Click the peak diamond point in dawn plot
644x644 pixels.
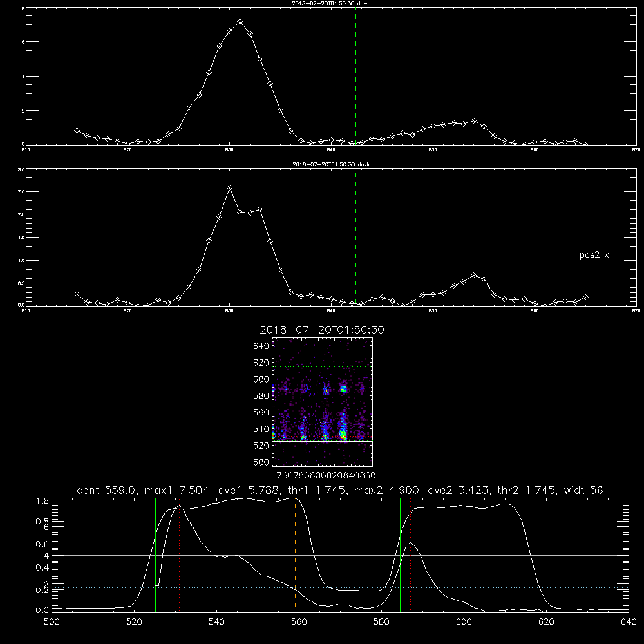[x=240, y=22]
